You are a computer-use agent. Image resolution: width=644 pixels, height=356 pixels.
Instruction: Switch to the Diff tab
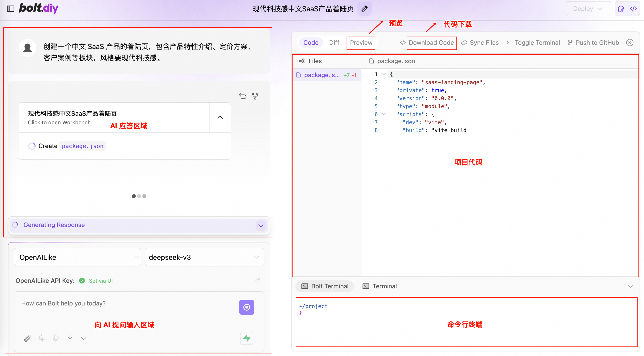click(x=334, y=43)
